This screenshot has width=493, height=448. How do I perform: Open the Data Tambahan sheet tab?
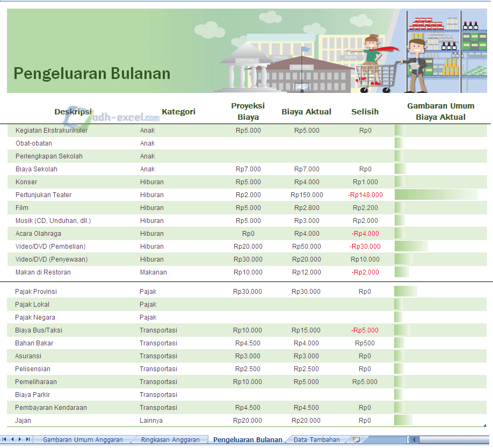(316, 439)
